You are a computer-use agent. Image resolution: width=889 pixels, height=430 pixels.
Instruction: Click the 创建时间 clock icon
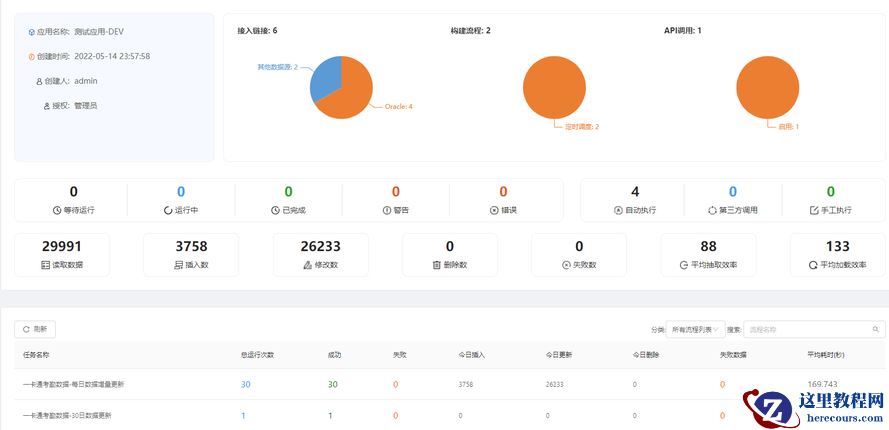tap(32, 57)
